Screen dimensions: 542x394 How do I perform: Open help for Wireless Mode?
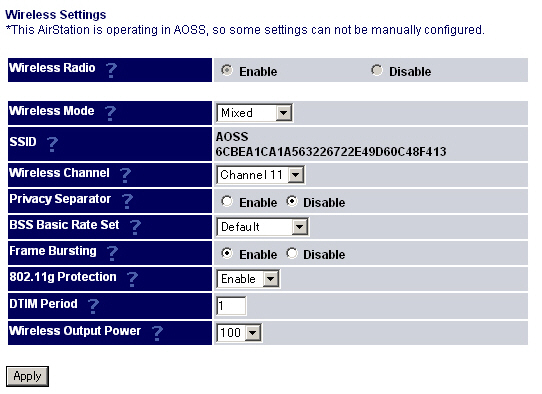[110, 113]
